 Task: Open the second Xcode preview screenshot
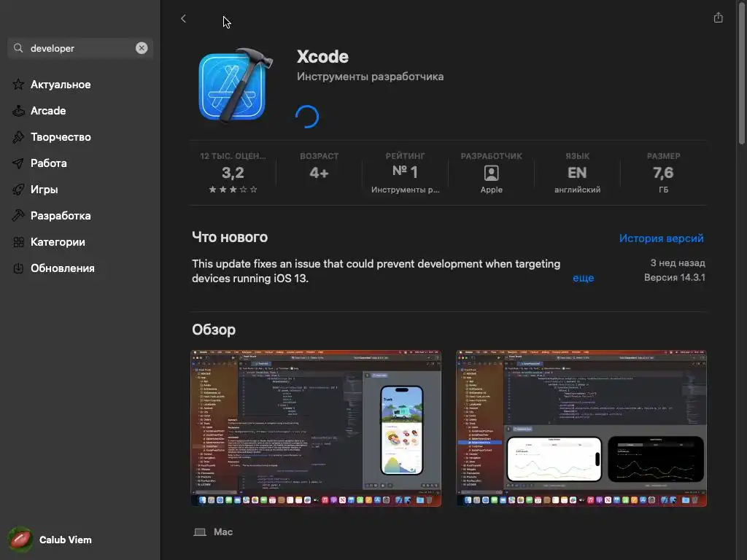click(581, 428)
